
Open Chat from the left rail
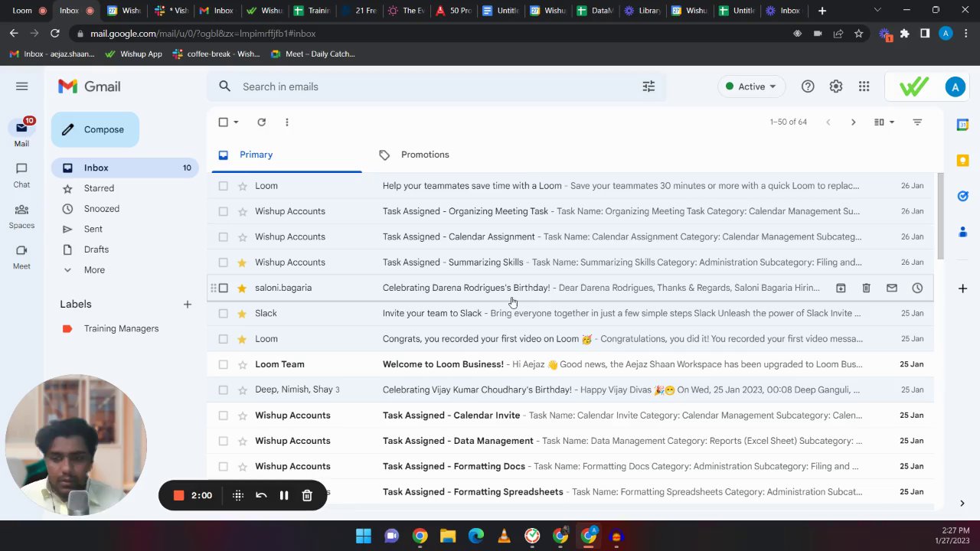click(21, 174)
